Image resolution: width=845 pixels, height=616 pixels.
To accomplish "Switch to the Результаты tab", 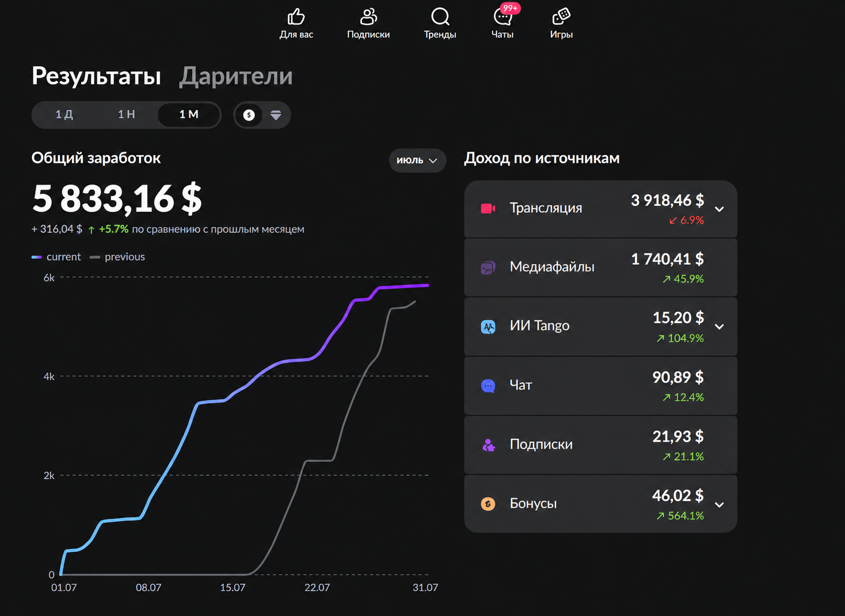I will 96,76.
